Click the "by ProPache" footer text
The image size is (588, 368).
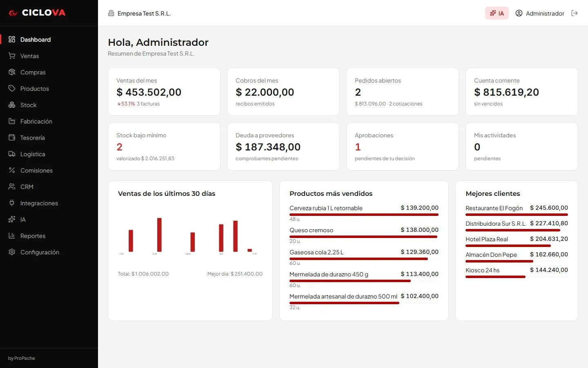tap(22, 358)
